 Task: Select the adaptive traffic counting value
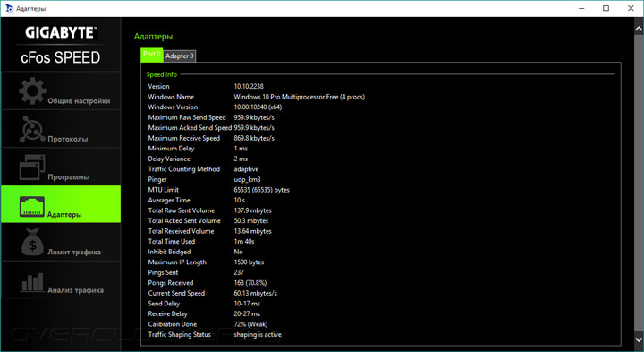pyautogui.click(x=247, y=169)
